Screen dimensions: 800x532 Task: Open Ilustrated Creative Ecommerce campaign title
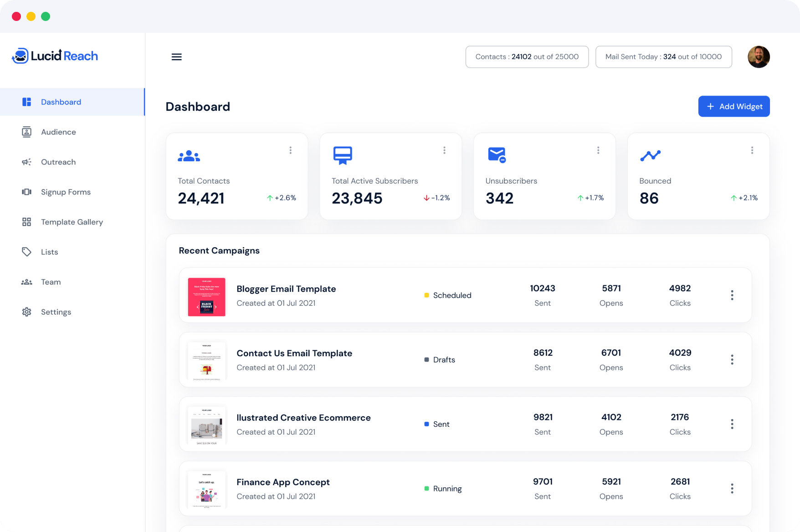[x=303, y=418]
